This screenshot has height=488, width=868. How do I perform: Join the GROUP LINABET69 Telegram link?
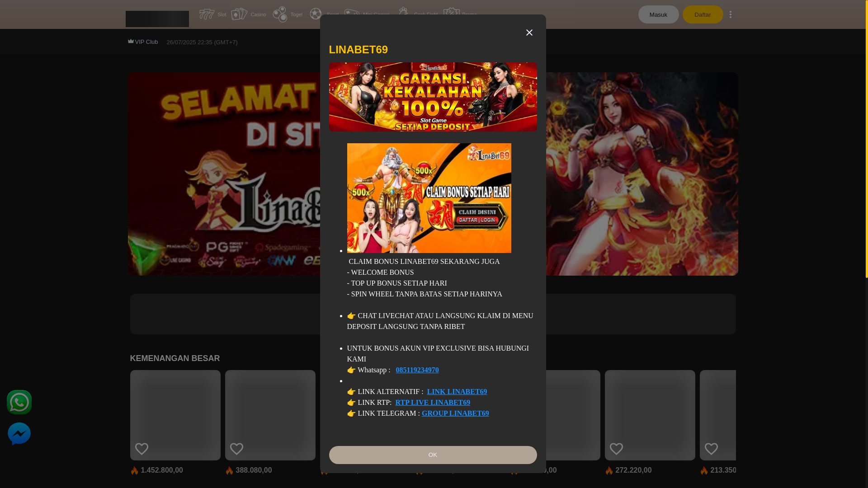[455, 413]
